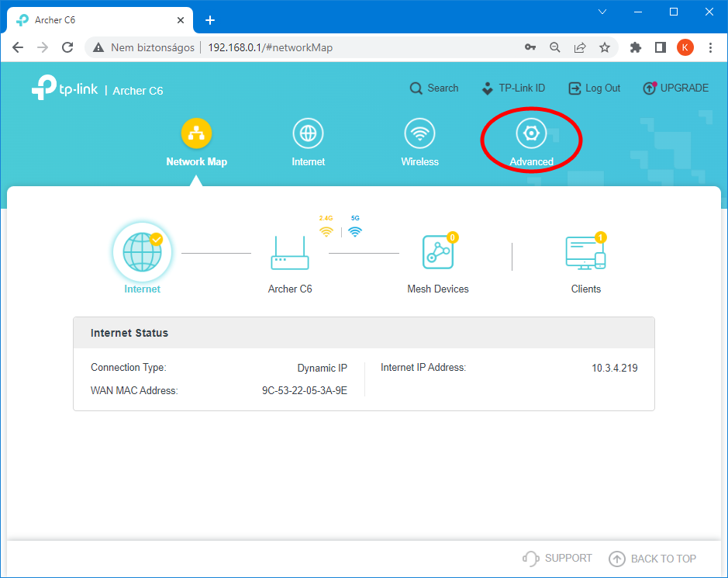Viewport: 728px width, 578px height.
Task: Click the Mesh Devices count badge
Action: pyautogui.click(x=453, y=237)
